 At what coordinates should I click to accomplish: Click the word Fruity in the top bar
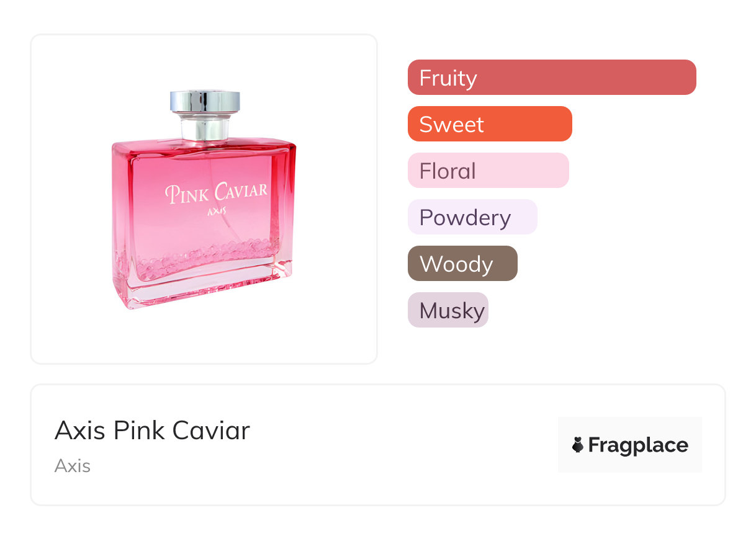448,78
